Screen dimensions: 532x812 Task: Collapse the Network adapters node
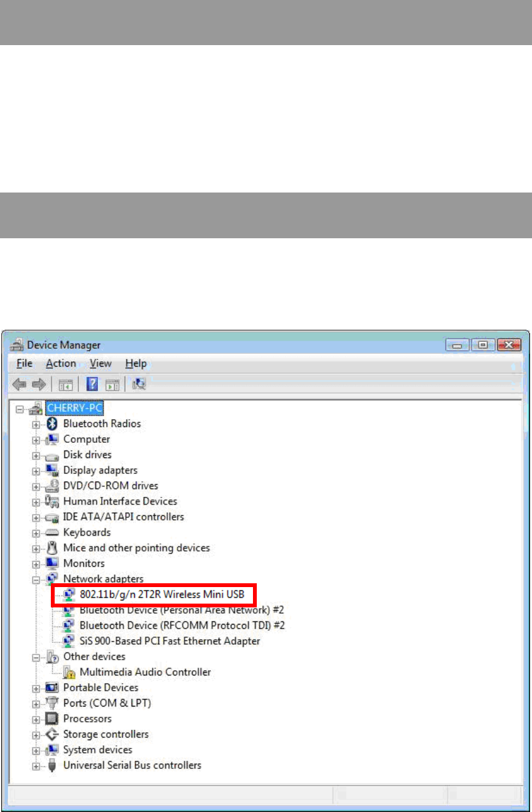point(36,579)
